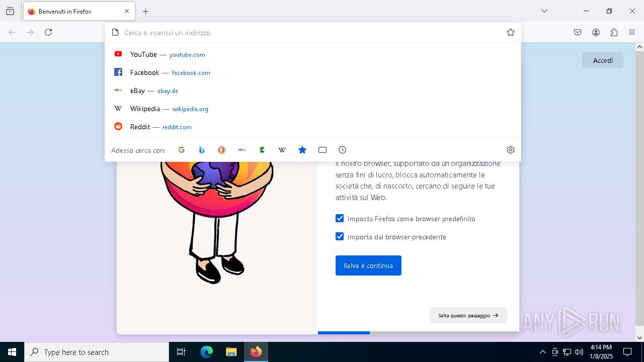Search with eBay one-off icon
The image size is (644, 362).
coord(242,150)
